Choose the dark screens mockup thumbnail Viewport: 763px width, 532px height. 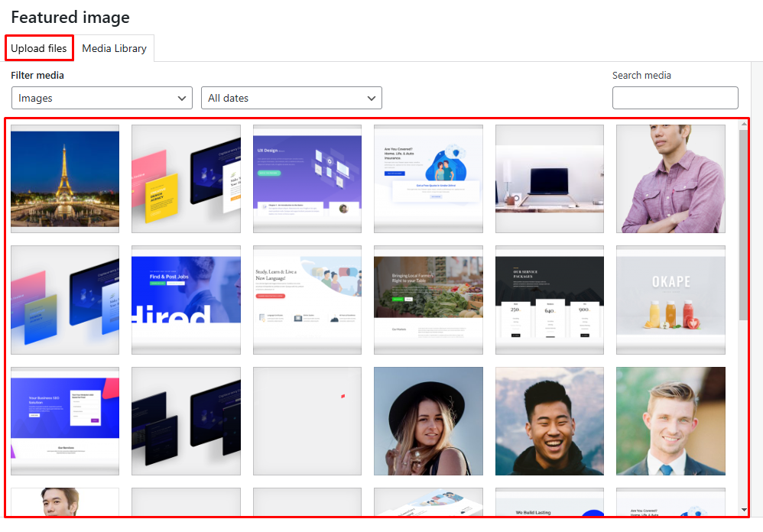(x=186, y=420)
